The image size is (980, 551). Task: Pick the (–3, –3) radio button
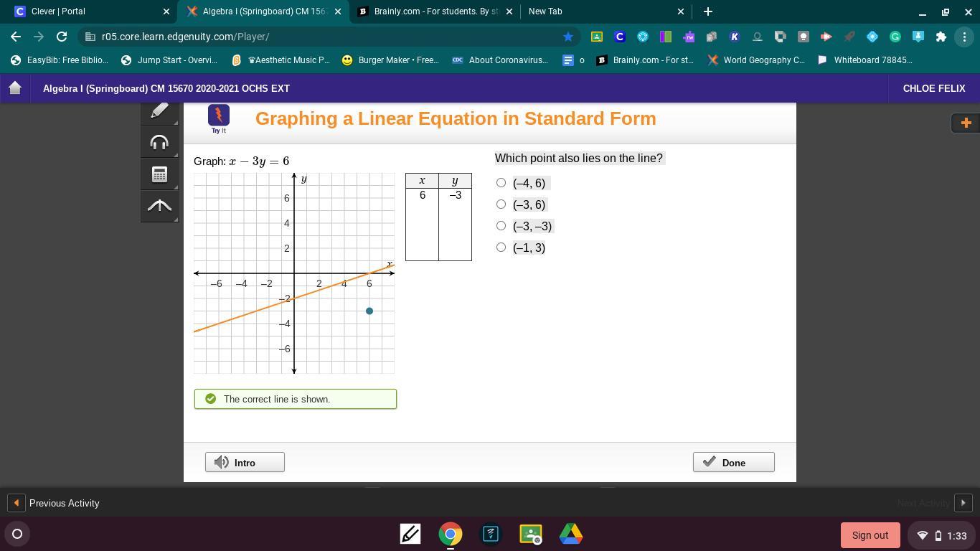click(x=501, y=226)
